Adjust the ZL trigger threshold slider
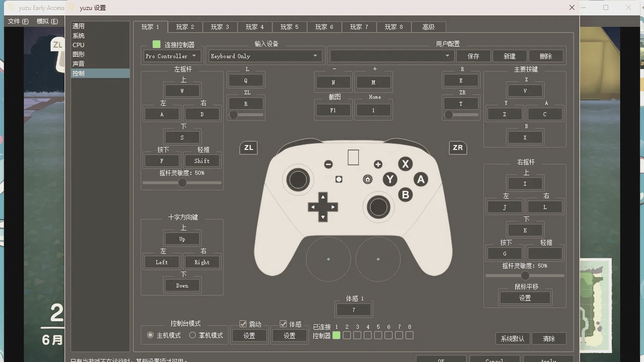The image size is (644, 362). [246, 115]
